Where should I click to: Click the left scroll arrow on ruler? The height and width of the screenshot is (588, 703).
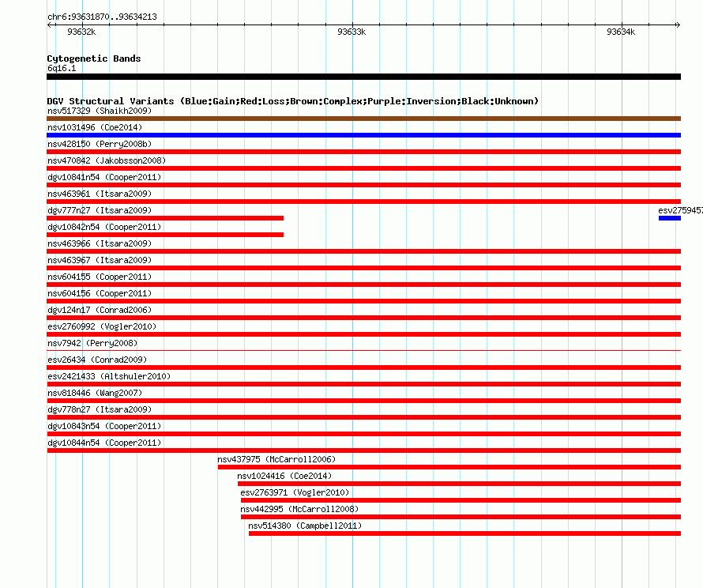[x=49, y=24]
